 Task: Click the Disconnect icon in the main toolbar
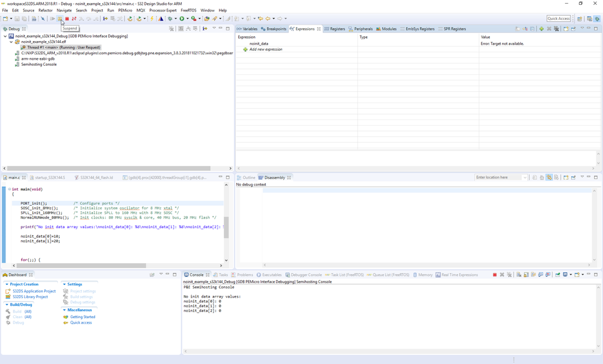(74, 19)
